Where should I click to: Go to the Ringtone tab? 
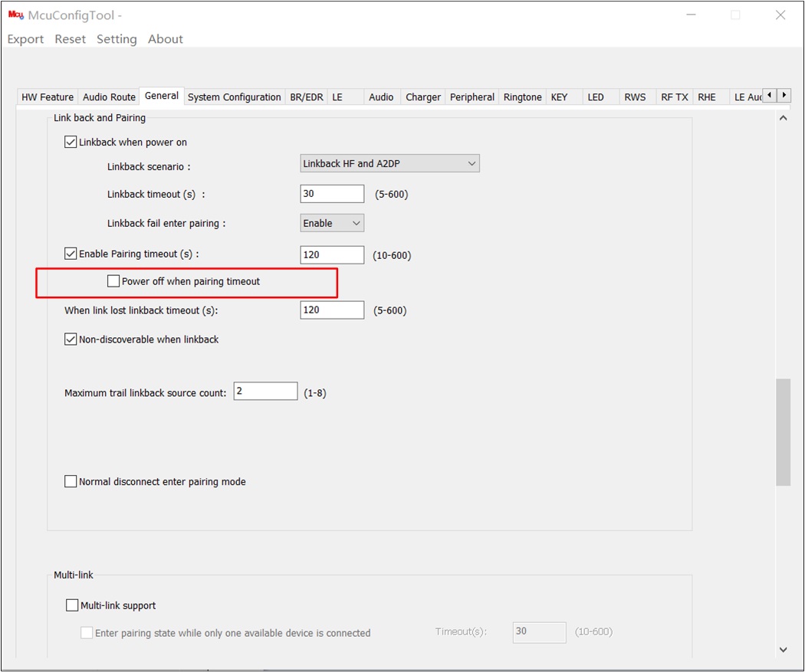tap(522, 97)
